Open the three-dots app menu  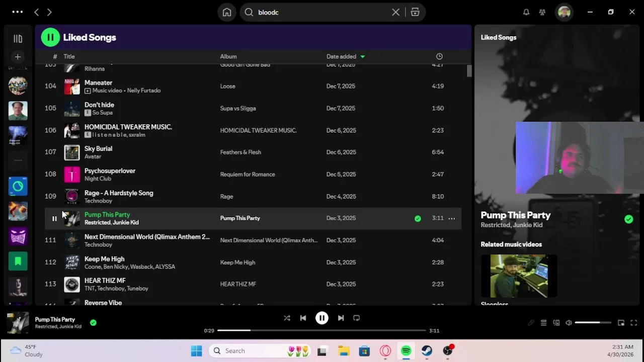(x=17, y=12)
